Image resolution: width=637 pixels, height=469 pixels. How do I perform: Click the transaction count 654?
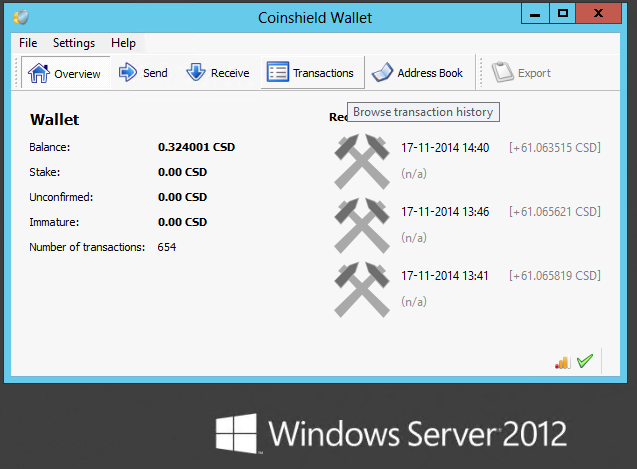point(167,247)
